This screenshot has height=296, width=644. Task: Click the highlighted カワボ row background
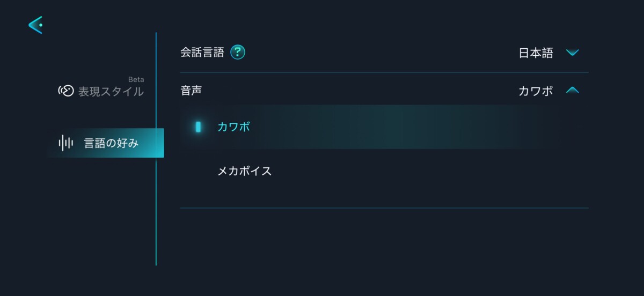(402, 127)
